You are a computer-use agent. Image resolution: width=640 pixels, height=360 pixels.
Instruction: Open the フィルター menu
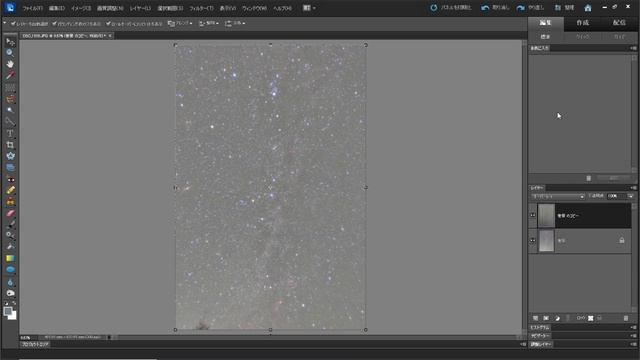pyautogui.click(x=201, y=8)
